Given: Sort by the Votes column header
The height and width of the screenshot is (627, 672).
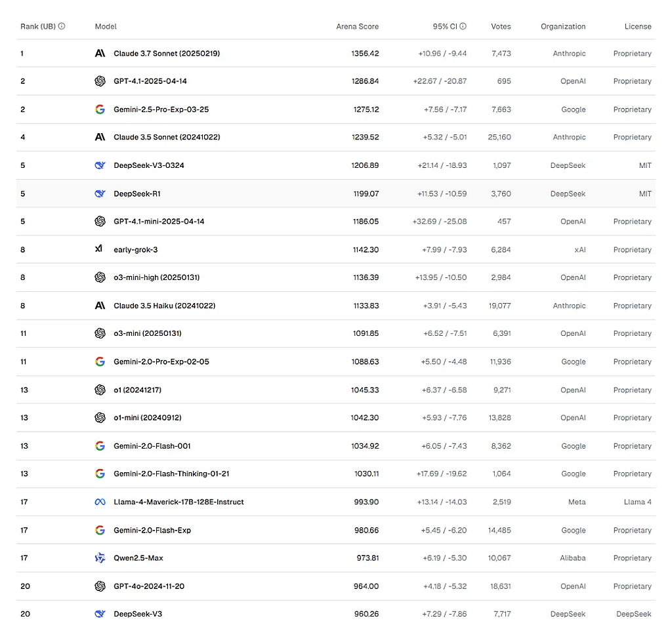Looking at the screenshot, I should click(501, 26).
